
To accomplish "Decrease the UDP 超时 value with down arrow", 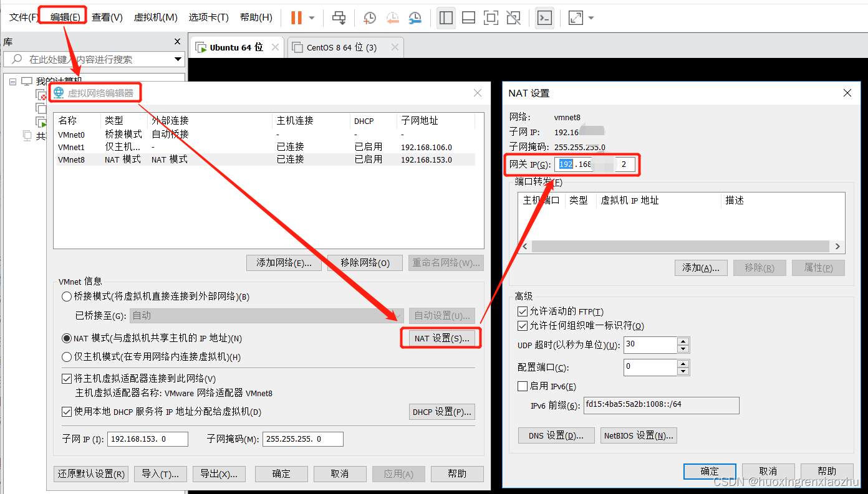I will 683,349.
